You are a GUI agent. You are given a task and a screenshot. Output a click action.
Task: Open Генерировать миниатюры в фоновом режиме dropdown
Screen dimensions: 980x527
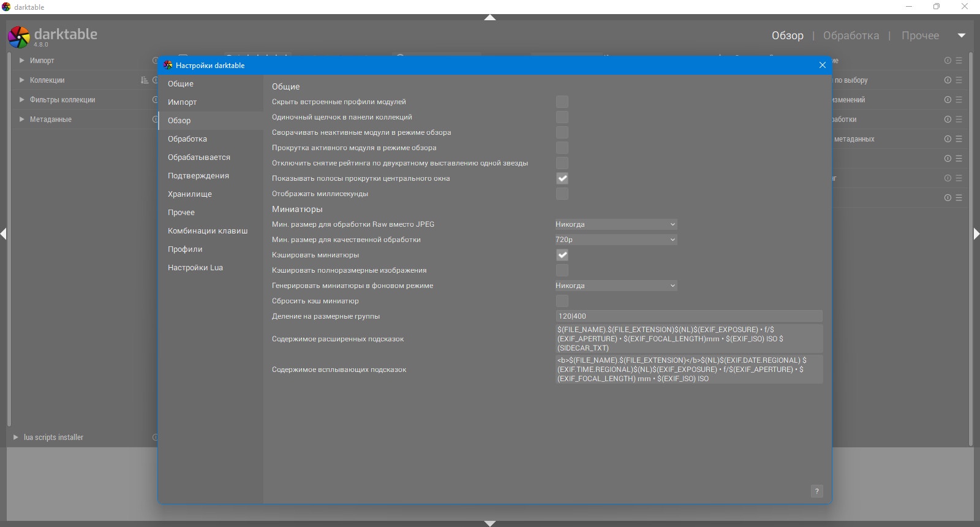[616, 286]
